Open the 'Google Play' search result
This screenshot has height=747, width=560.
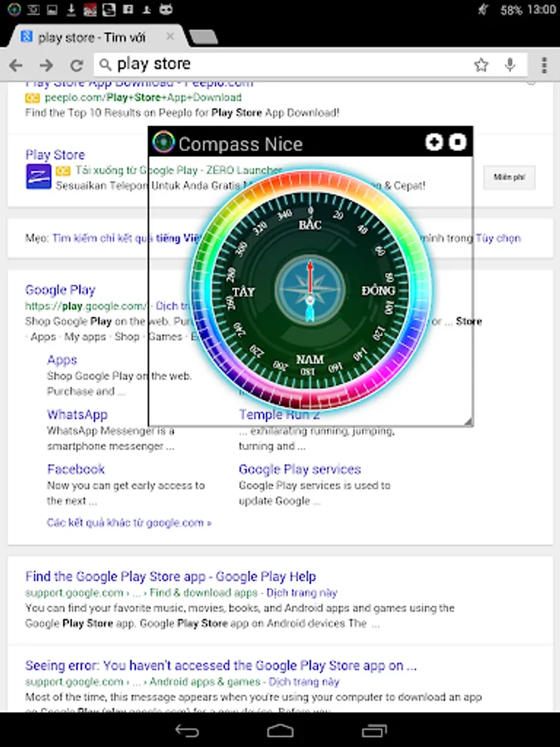[x=61, y=290]
